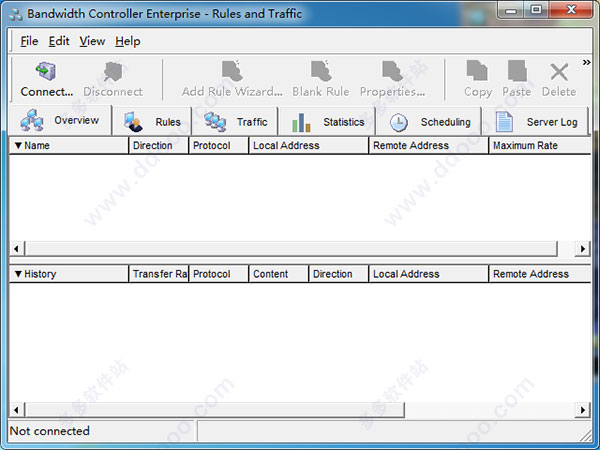Click the traffic Local Address column header
600x450 pixels.
coord(429,274)
